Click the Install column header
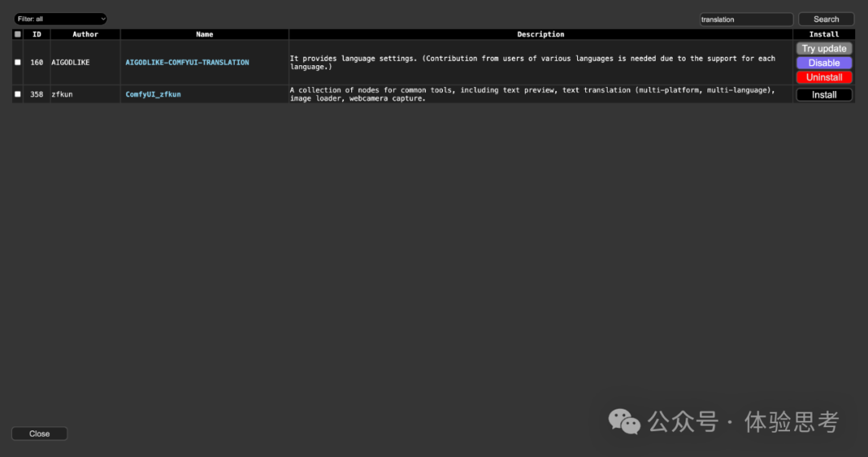 pyautogui.click(x=824, y=35)
